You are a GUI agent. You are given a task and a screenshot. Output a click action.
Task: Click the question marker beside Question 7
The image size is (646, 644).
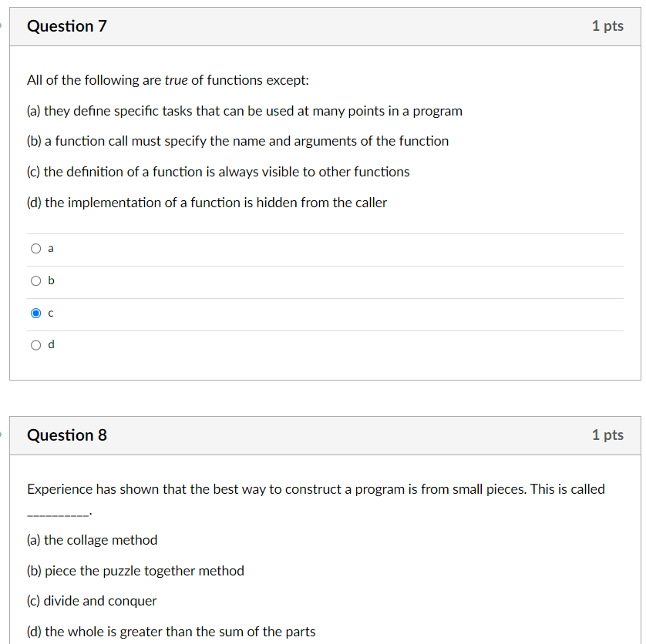click(2, 25)
